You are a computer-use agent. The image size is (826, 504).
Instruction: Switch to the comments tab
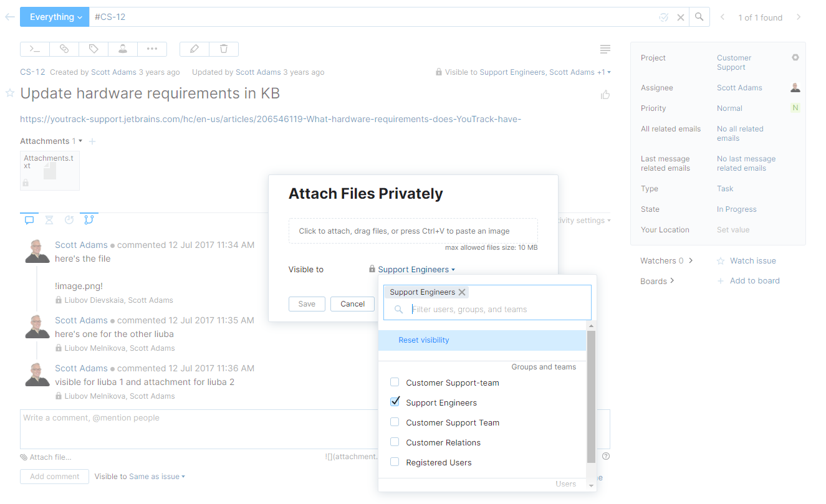click(29, 219)
